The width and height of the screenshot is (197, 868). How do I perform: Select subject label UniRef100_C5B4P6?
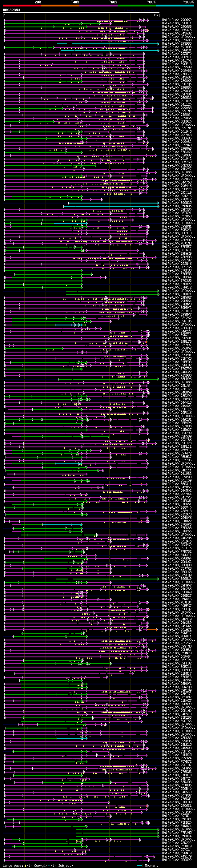pyautogui.click(x=177, y=423)
